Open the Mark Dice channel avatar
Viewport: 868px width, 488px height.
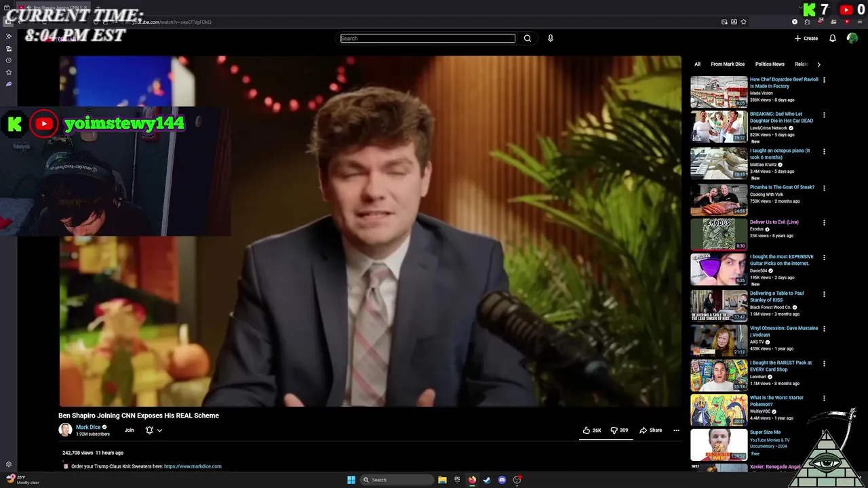pyautogui.click(x=65, y=430)
